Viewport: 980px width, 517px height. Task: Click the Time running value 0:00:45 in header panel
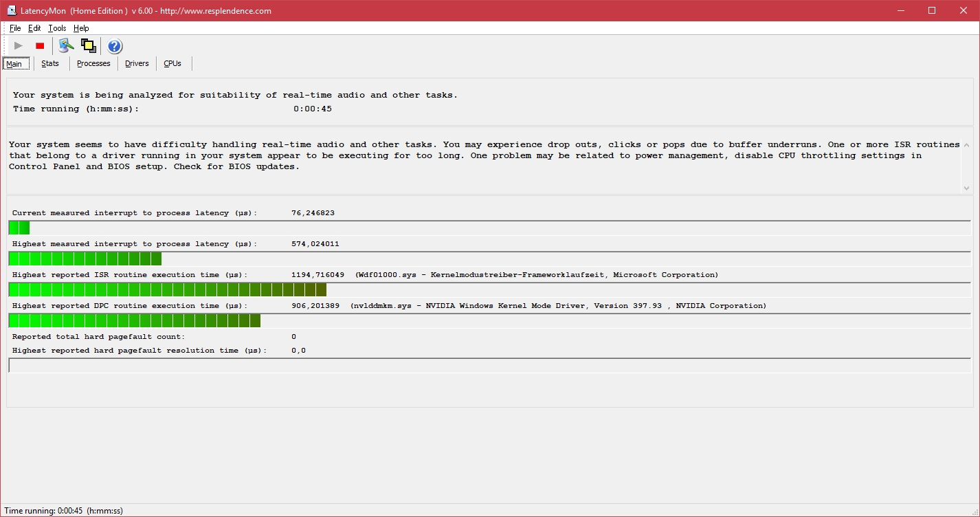point(313,109)
